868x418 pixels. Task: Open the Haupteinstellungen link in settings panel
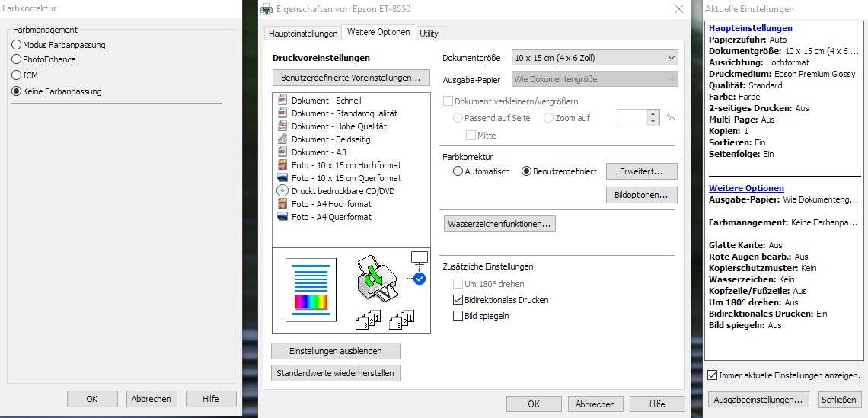pyautogui.click(x=751, y=28)
